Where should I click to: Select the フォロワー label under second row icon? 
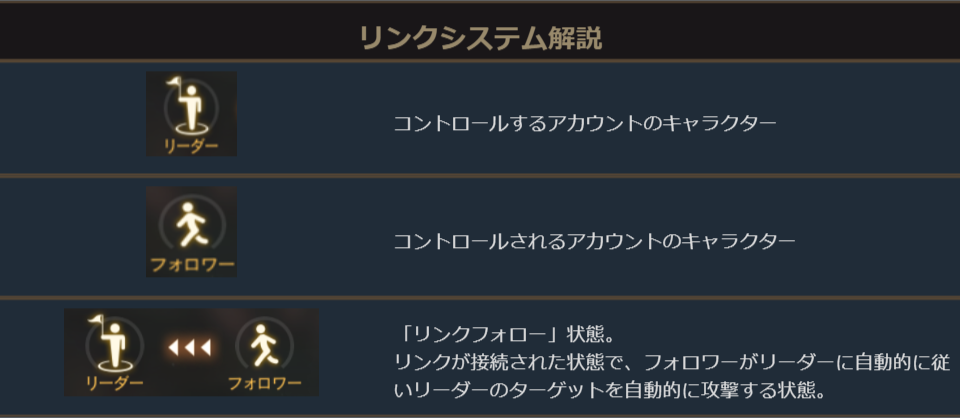(x=191, y=266)
